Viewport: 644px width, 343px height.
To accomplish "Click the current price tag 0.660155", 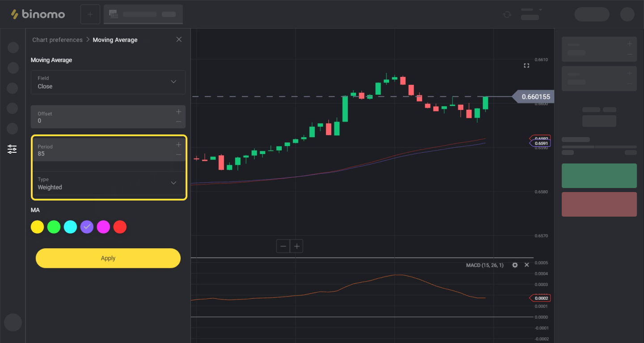I will click(533, 96).
